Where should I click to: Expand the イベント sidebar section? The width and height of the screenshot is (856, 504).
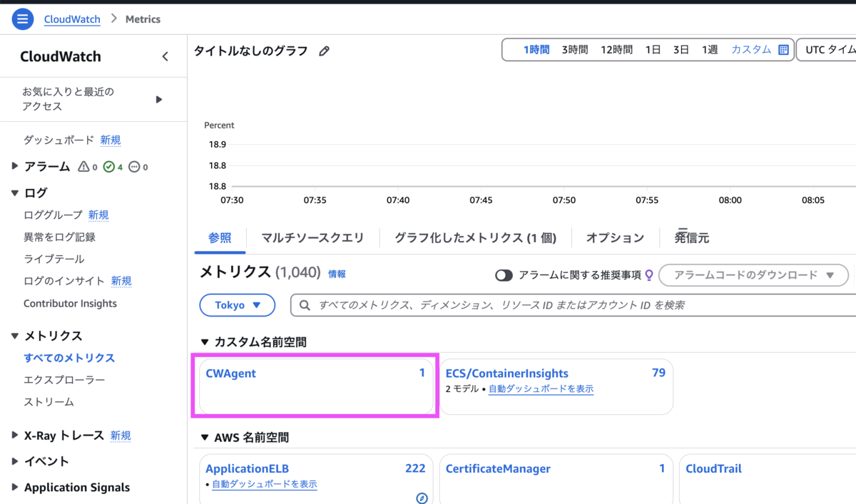15,461
